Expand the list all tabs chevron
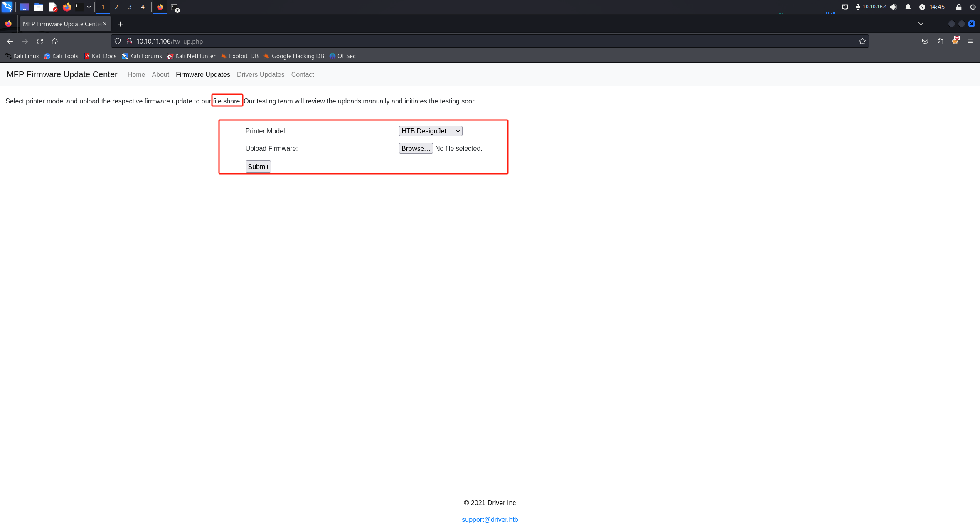 pyautogui.click(x=921, y=24)
